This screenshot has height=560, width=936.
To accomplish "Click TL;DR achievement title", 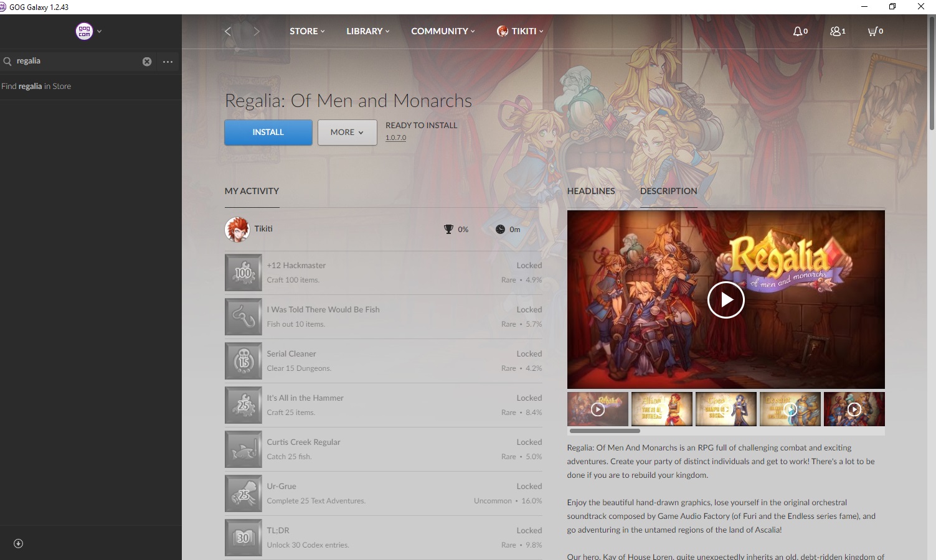I will point(278,531).
